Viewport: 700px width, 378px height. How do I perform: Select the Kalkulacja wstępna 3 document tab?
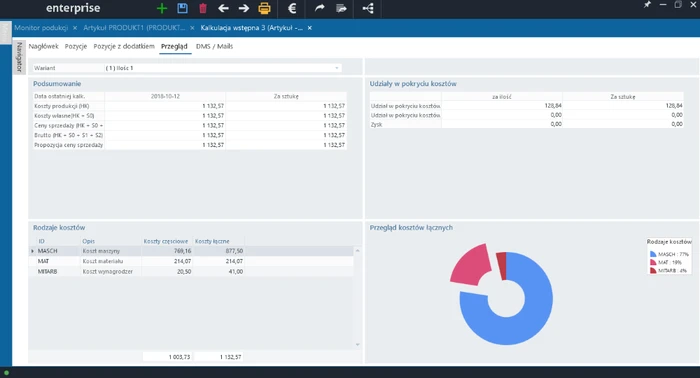pyautogui.click(x=251, y=28)
